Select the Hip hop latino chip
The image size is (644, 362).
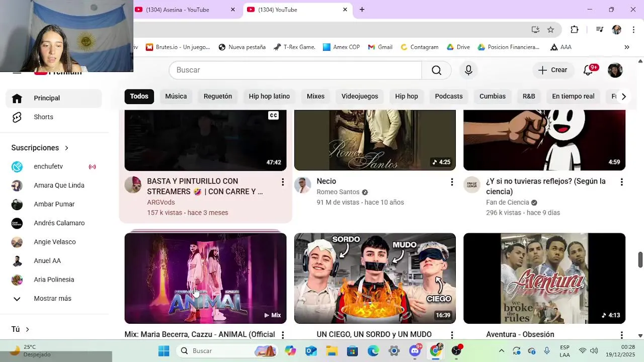coord(269,96)
